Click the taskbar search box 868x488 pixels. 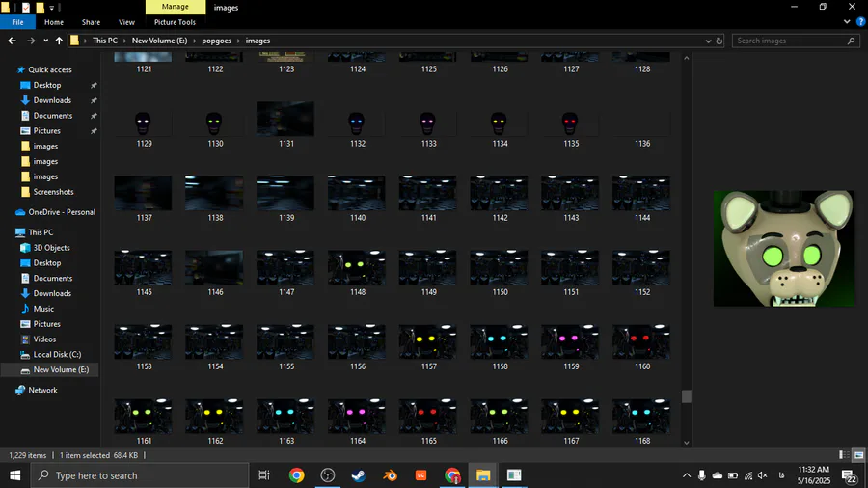pyautogui.click(x=140, y=475)
